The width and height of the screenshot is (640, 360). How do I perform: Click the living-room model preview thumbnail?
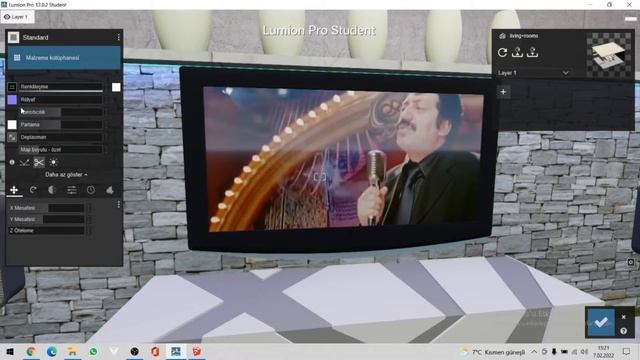tap(608, 55)
